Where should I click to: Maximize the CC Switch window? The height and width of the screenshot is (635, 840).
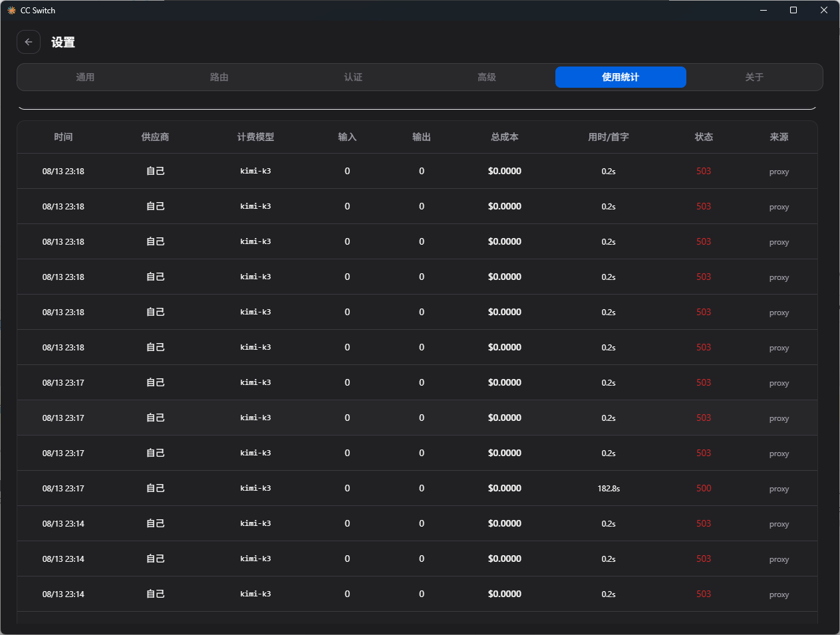click(x=793, y=10)
